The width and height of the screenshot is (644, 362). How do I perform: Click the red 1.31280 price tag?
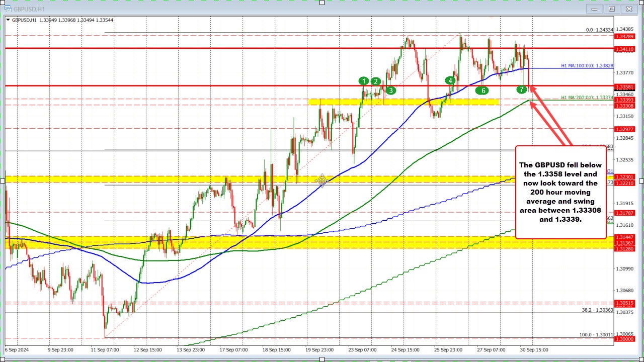pos(624,249)
